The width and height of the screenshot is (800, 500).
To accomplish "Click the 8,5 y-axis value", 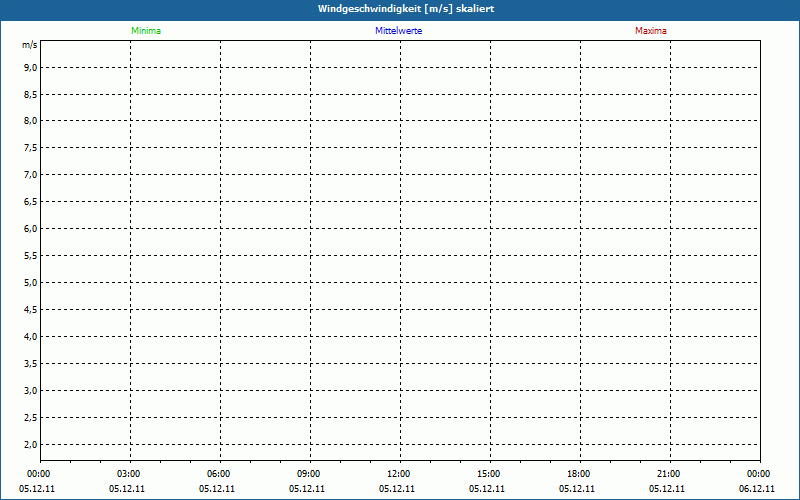I will coord(31,94).
